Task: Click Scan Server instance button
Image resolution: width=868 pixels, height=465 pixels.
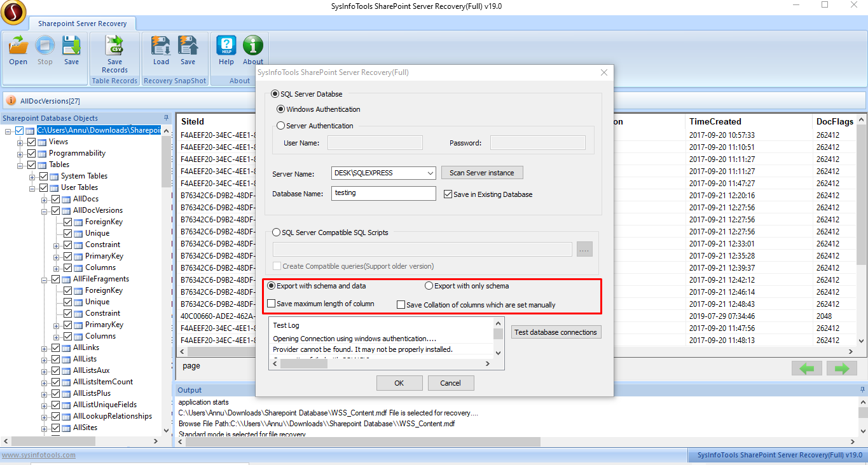Action: 482,173
